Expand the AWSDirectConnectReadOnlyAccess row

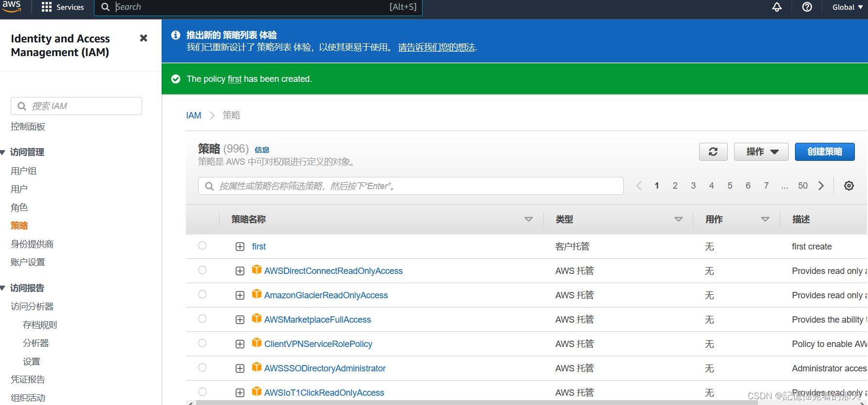pos(240,271)
